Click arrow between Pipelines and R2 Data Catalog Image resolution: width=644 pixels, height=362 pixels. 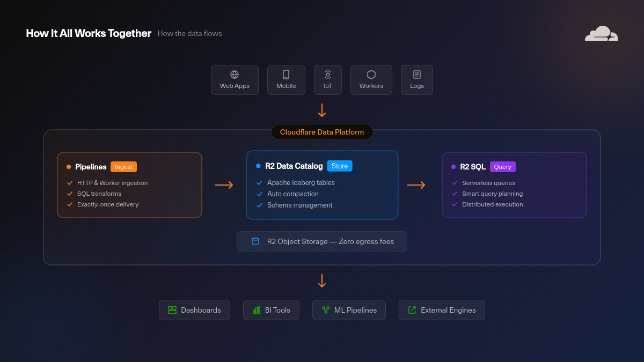point(224,185)
